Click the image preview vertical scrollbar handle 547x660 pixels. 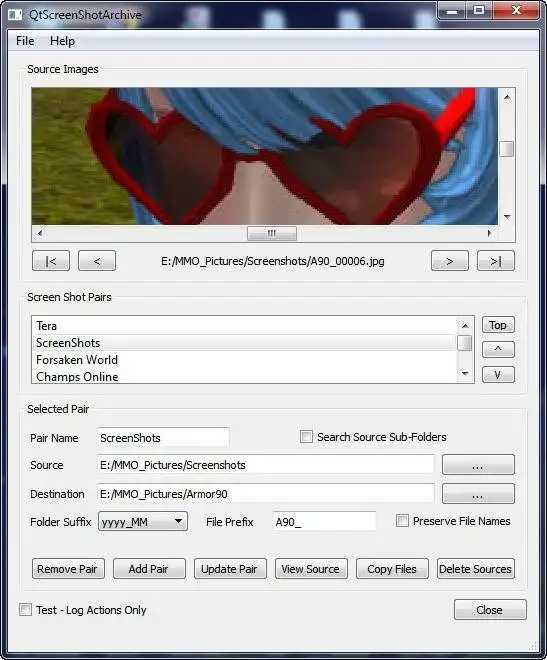(x=507, y=149)
